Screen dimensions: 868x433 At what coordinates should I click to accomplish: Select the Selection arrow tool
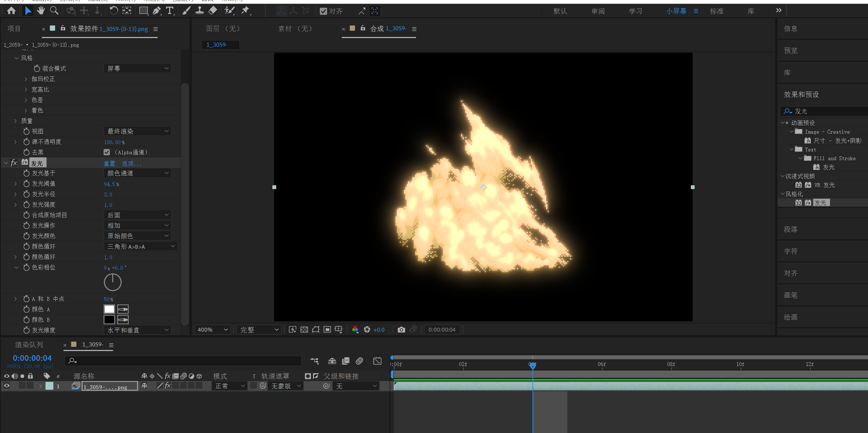28,11
